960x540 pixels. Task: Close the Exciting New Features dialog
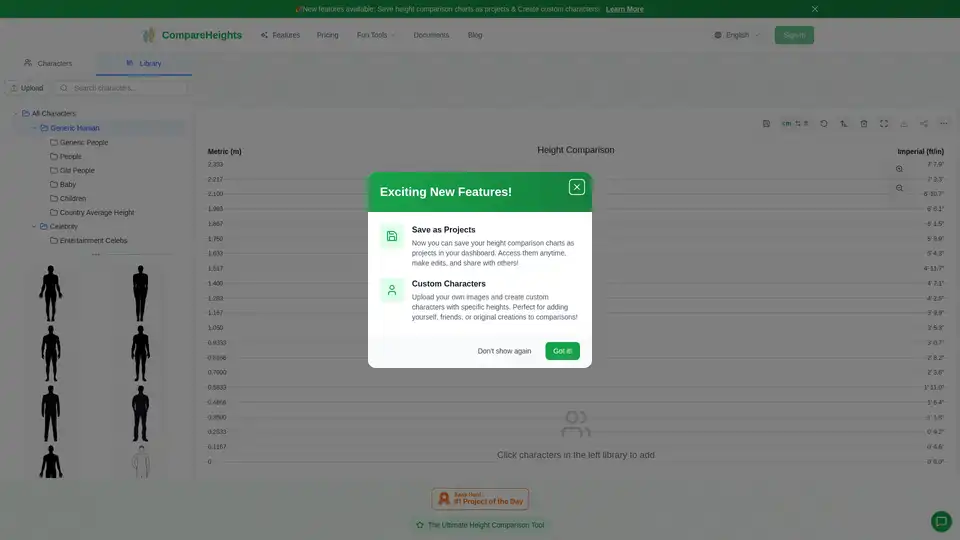576,187
